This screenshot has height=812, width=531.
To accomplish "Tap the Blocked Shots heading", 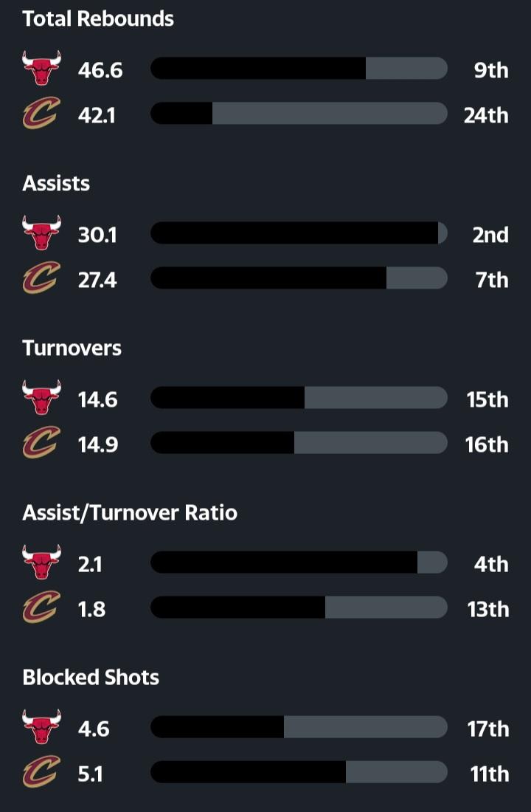I will click(91, 678).
